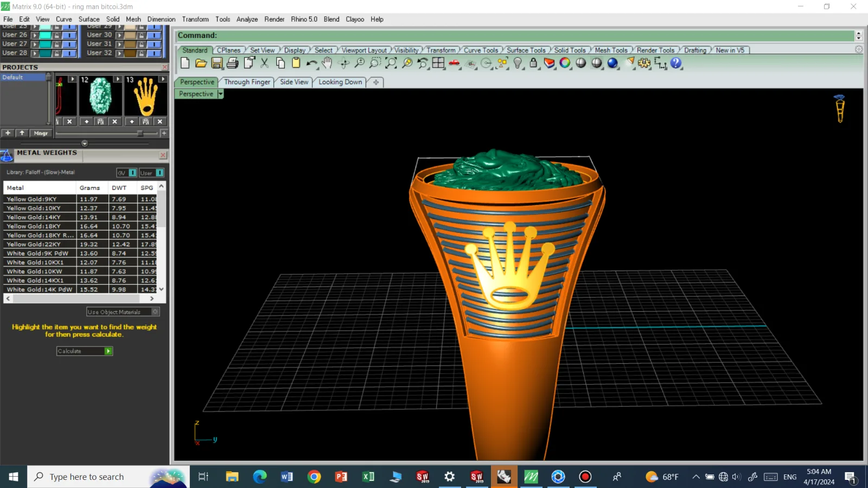Click the Cut scissors icon

click(265, 63)
